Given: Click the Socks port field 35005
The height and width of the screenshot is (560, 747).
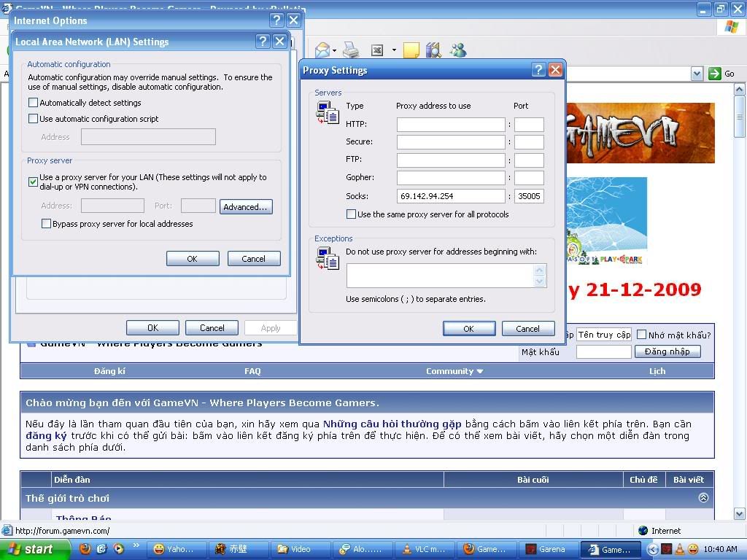Looking at the screenshot, I should tap(530, 195).
